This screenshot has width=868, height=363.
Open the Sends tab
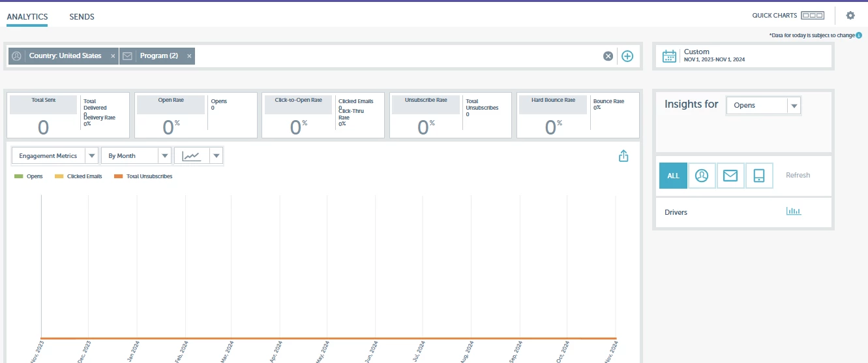tap(82, 16)
